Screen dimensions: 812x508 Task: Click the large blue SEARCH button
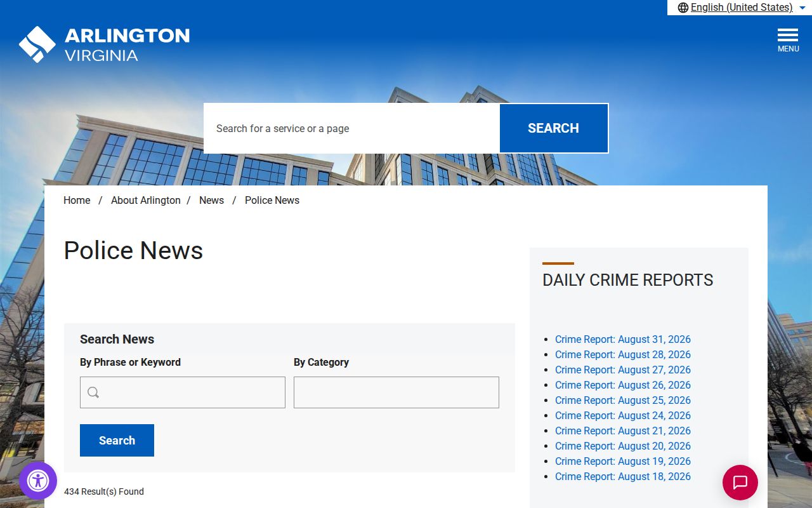point(553,128)
